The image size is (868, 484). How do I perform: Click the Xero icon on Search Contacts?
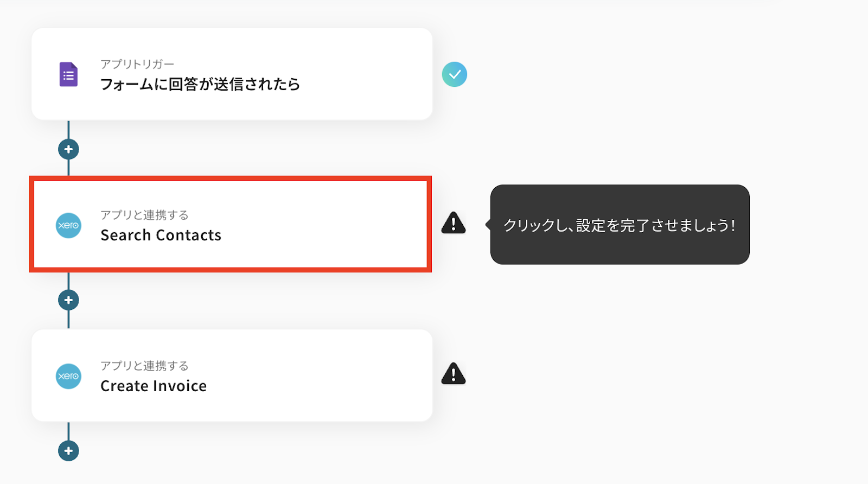pyautogui.click(x=68, y=225)
